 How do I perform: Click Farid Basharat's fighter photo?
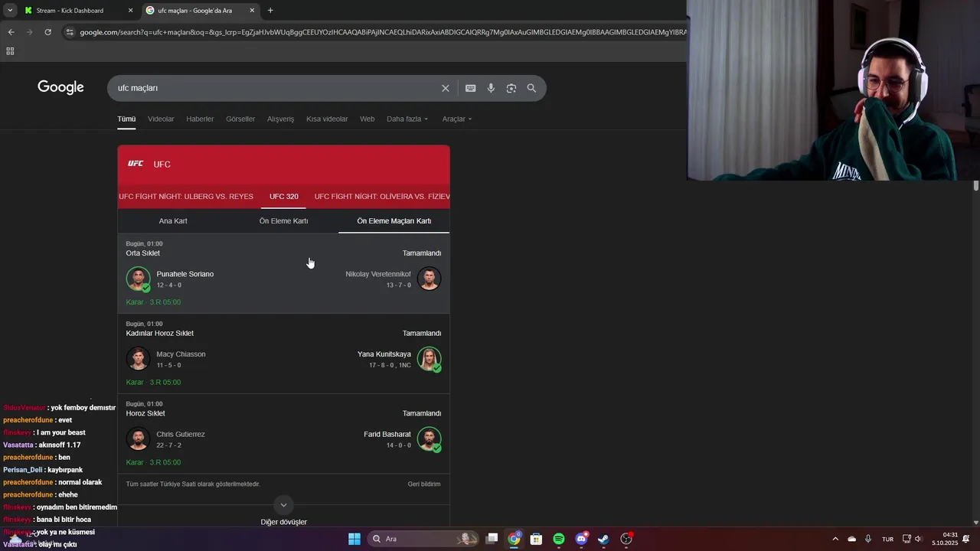(x=429, y=439)
